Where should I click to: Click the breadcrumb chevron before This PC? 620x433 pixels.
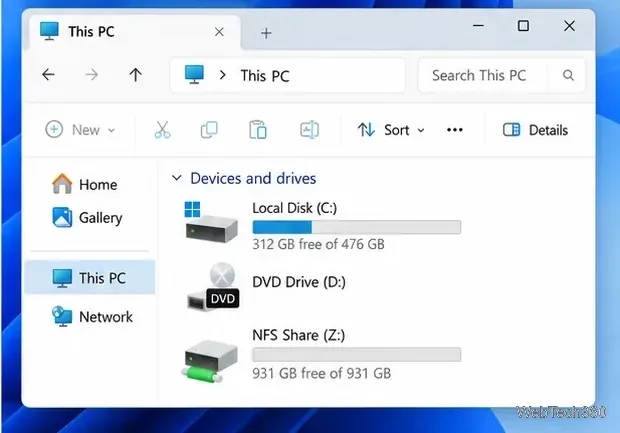pyautogui.click(x=223, y=75)
